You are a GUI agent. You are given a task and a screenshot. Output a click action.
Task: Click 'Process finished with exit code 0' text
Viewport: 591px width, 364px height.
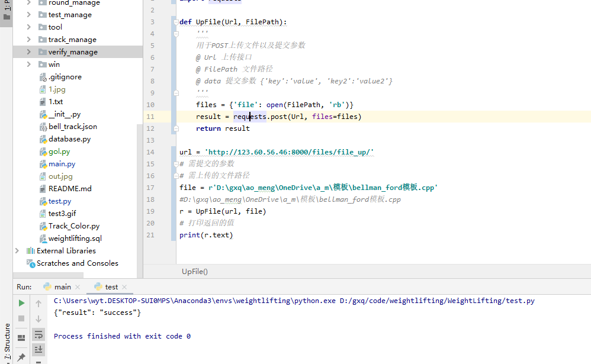(x=122, y=336)
